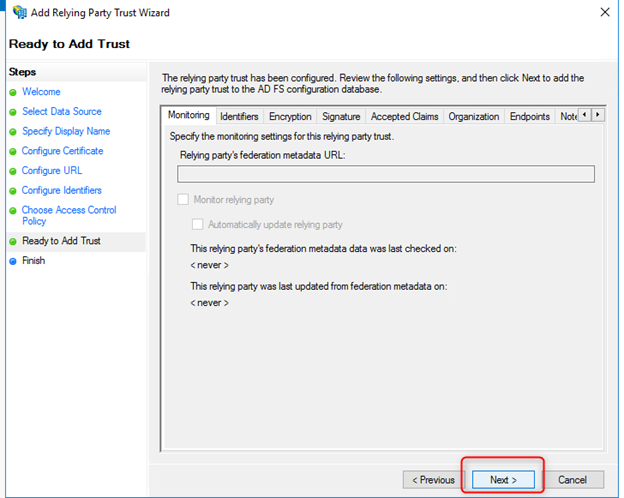This screenshot has height=498, width=624.
Task: Go back with the Previous button
Action: (432, 480)
